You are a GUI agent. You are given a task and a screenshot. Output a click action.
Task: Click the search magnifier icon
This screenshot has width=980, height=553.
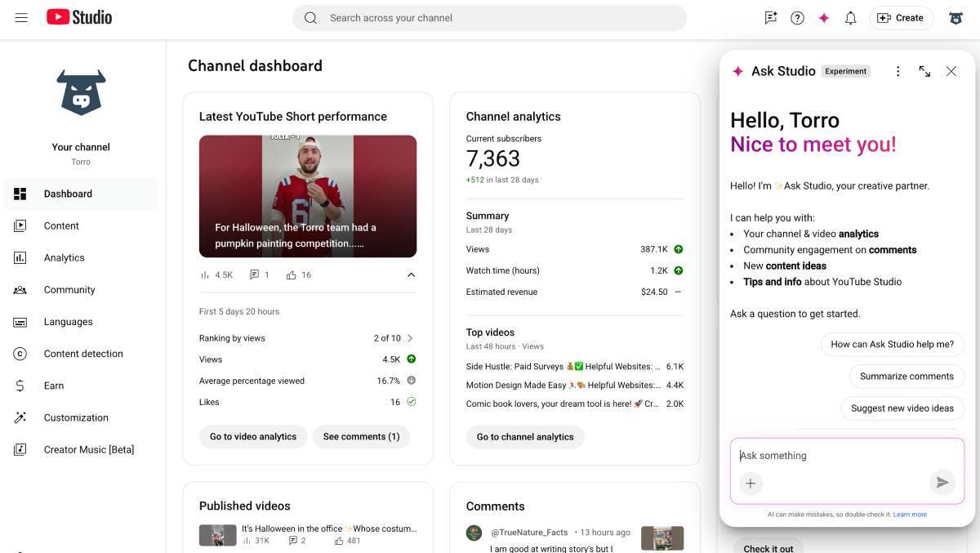tap(310, 17)
